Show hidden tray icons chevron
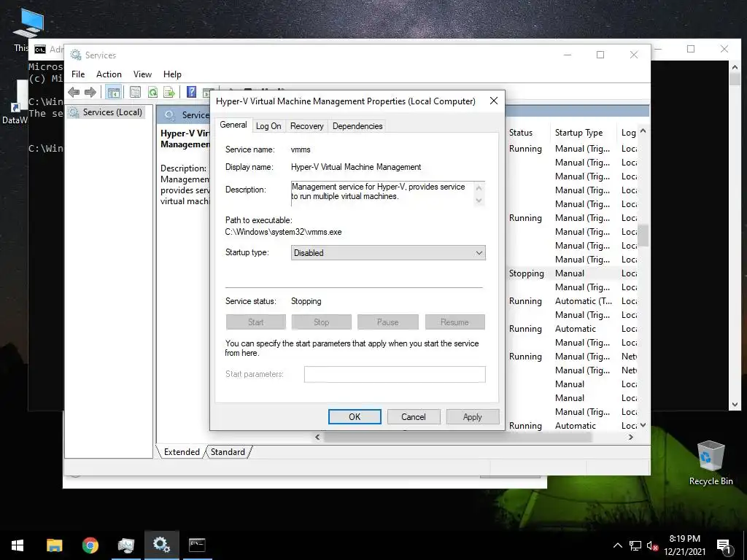 pyautogui.click(x=617, y=545)
